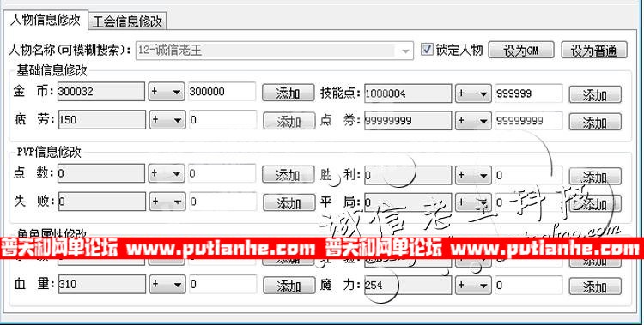Click the 设为GM button

coord(521,51)
